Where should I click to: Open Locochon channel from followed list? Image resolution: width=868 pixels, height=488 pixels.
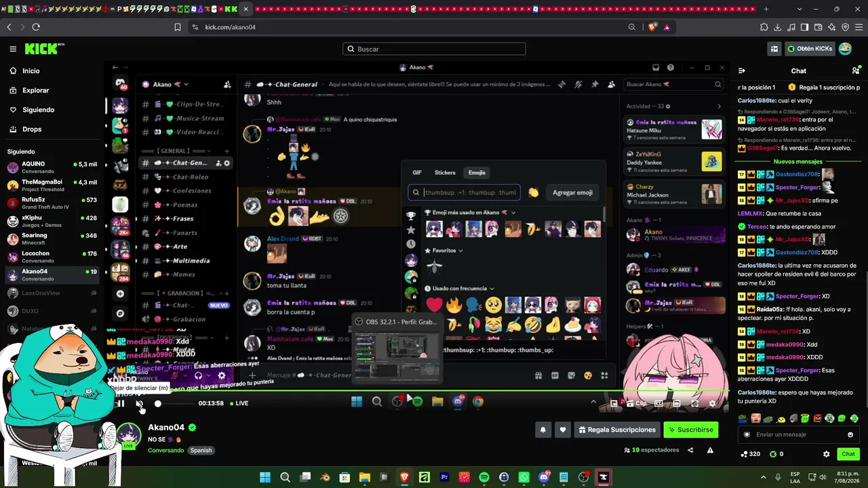coord(52,257)
